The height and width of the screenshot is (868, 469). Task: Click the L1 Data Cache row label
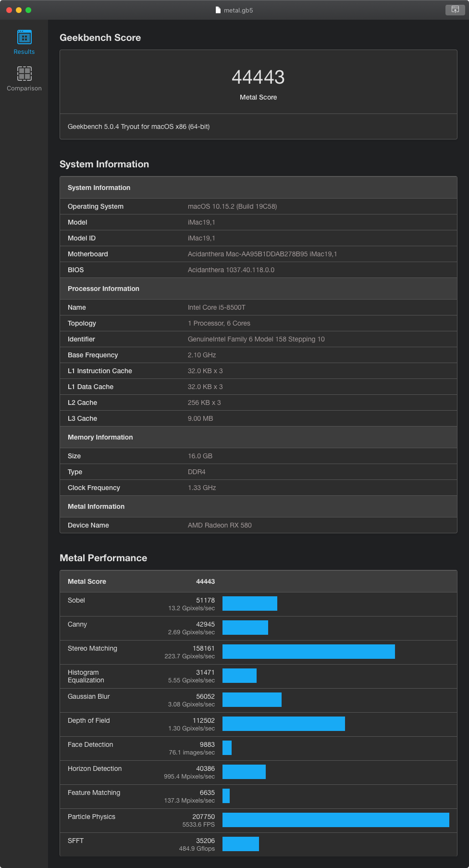[91, 387]
